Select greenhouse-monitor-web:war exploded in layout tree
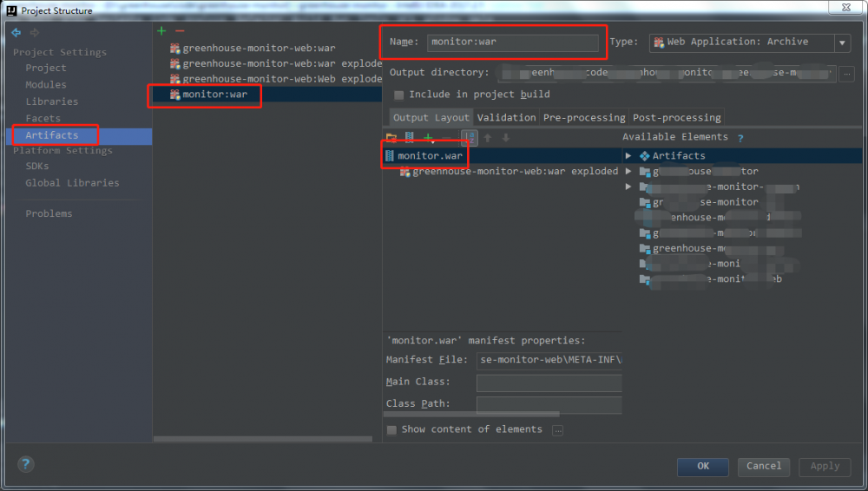Image resolution: width=868 pixels, height=491 pixels. [x=510, y=172]
